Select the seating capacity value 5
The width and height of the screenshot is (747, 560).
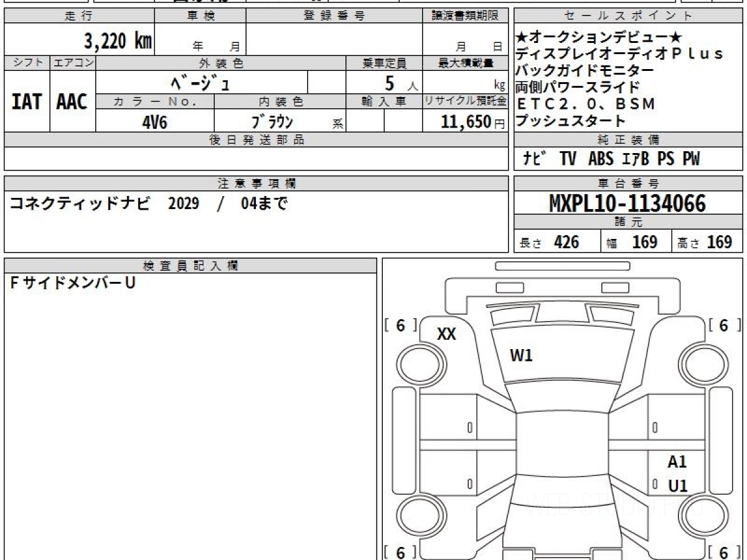coord(390,82)
